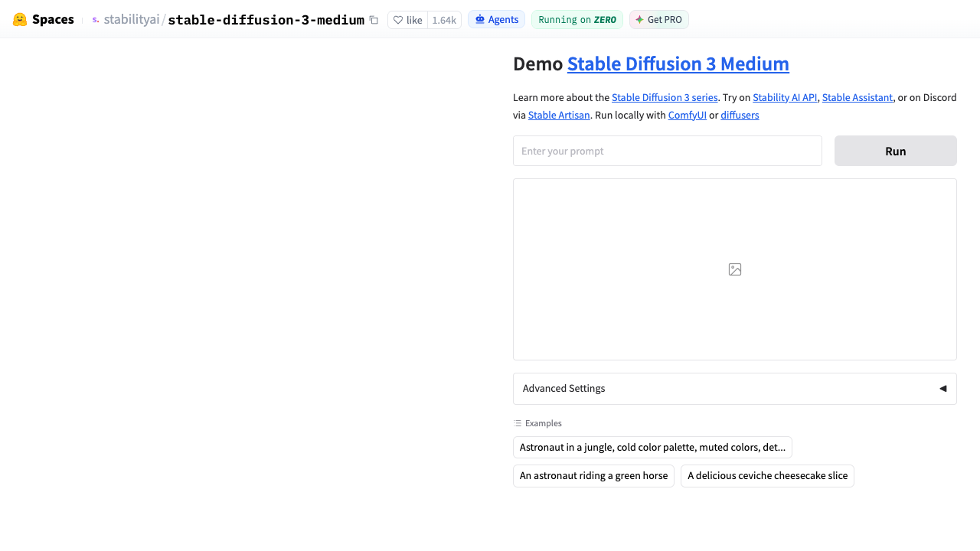Like this space with heart button

407,20
